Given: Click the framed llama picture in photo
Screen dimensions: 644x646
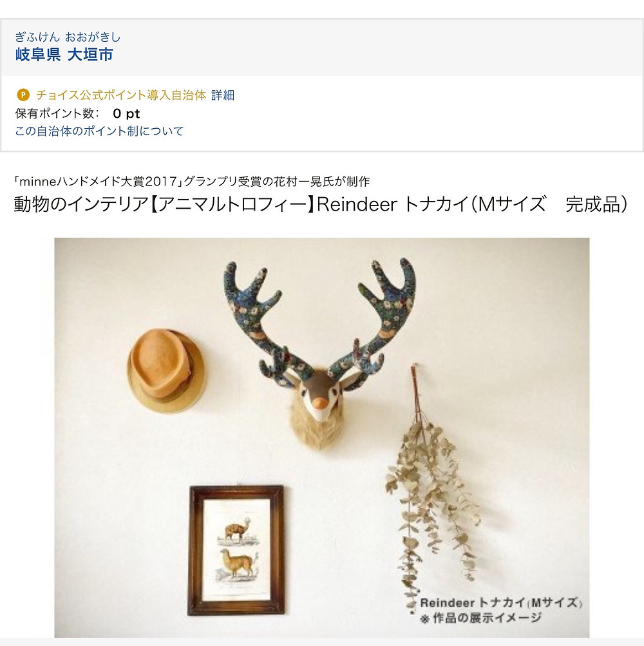Looking at the screenshot, I should point(236,550).
